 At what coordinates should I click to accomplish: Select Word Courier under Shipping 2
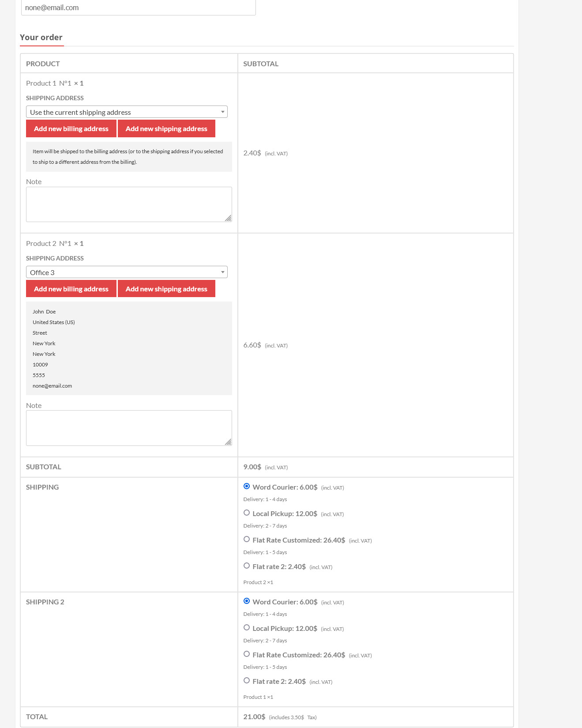click(x=247, y=601)
